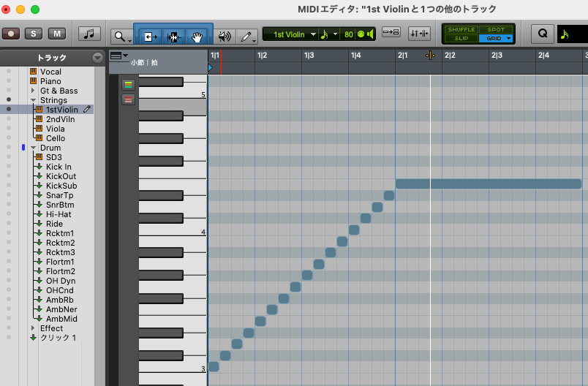Select the Pencil tool
The height and width of the screenshot is (386, 588).
pos(246,37)
